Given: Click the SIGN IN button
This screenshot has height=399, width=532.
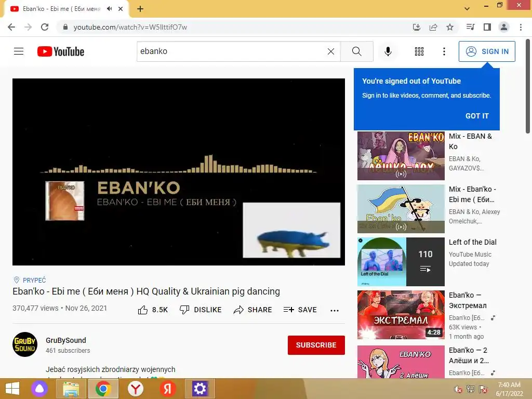Looking at the screenshot, I should coord(487,51).
